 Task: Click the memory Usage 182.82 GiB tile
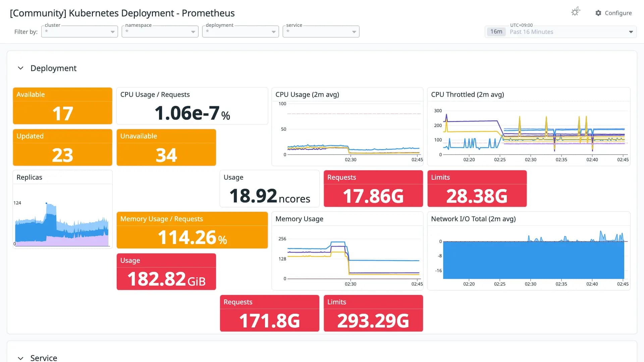pyautogui.click(x=166, y=272)
